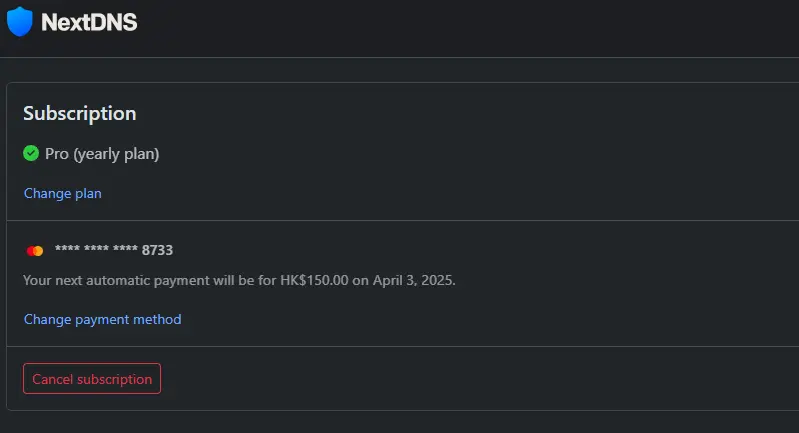This screenshot has height=433, width=799.
Task: Open the Change plan link
Action: [x=63, y=194]
